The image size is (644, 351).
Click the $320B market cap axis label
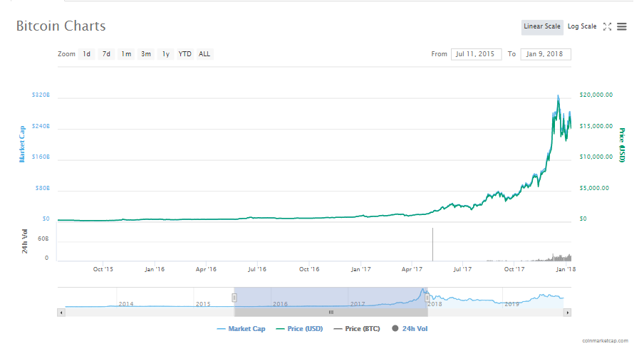[41, 95]
